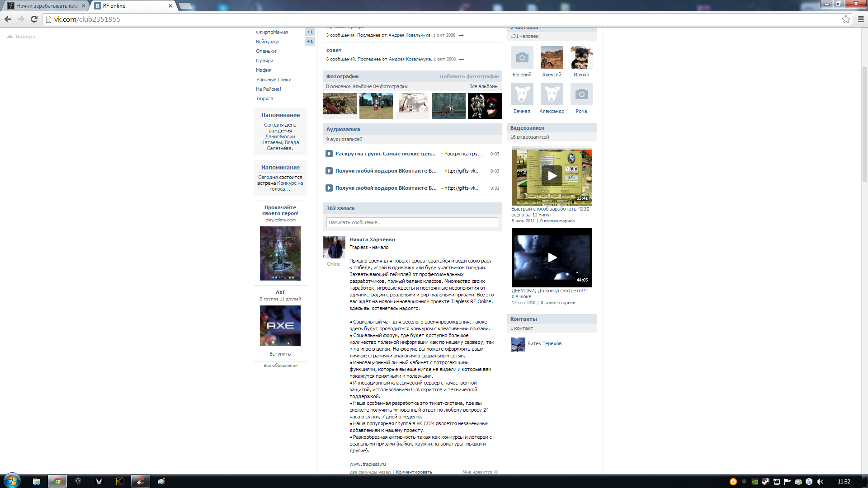
Task: Play 'ДЕВУШКИ, До конца смотреть' video
Action: tap(552, 258)
